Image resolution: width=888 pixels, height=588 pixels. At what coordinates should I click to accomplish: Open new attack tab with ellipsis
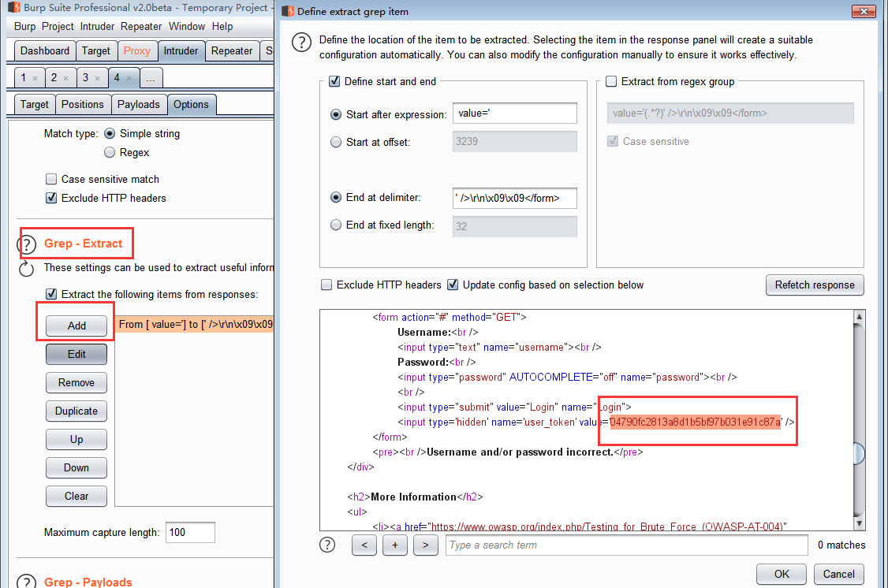tap(151, 78)
